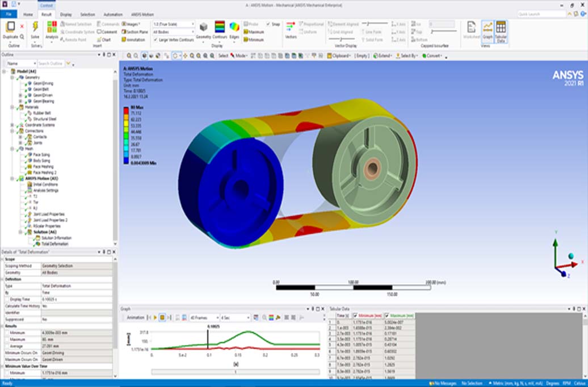Screen dimensions: 588x387
Task: Switch to the Home ribbon tab
Action: pyautogui.click(x=28, y=14)
